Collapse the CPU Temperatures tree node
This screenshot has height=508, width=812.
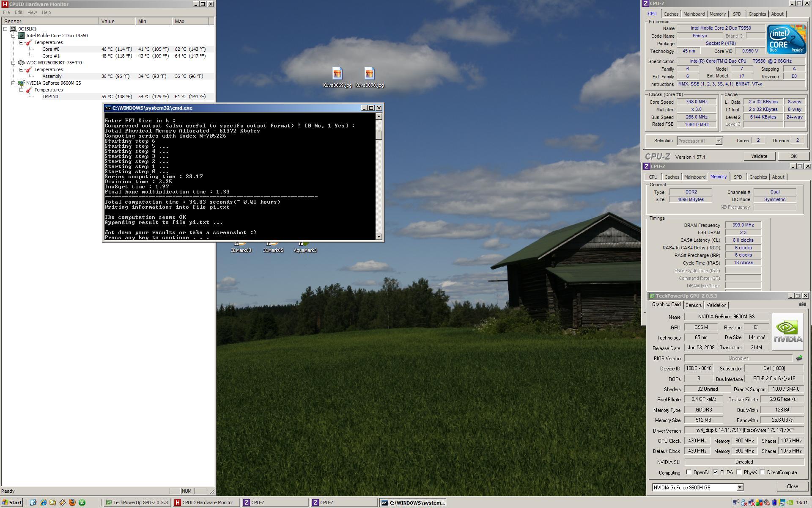21,42
